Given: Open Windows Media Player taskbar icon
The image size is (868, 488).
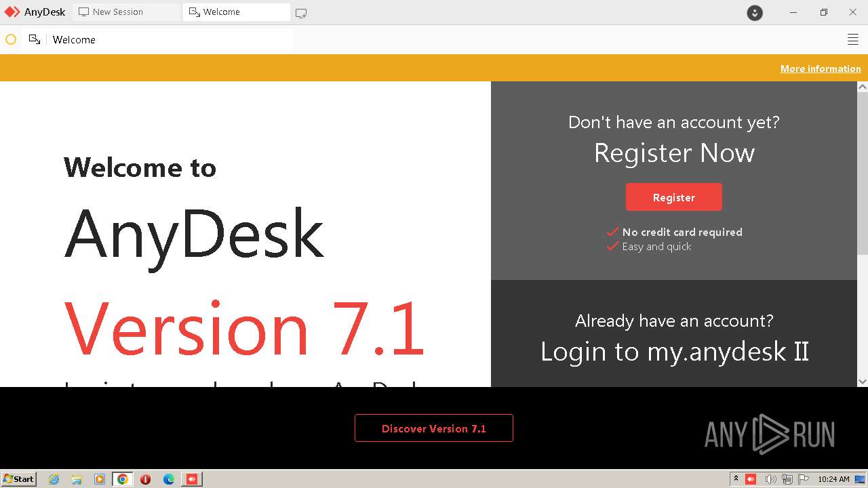Looking at the screenshot, I should (x=100, y=479).
